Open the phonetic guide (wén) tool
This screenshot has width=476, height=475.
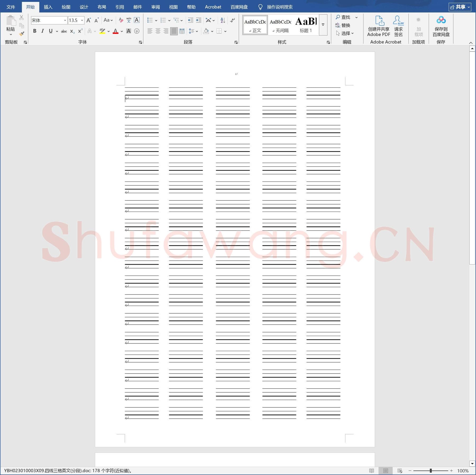point(129,20)
